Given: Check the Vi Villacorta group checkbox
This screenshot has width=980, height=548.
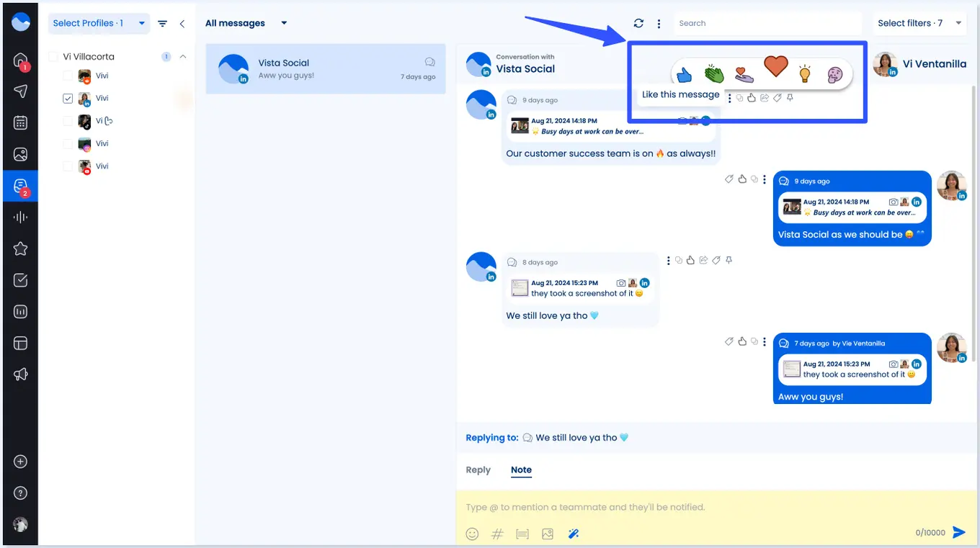Looking at the screenshot, I should 53,55.
